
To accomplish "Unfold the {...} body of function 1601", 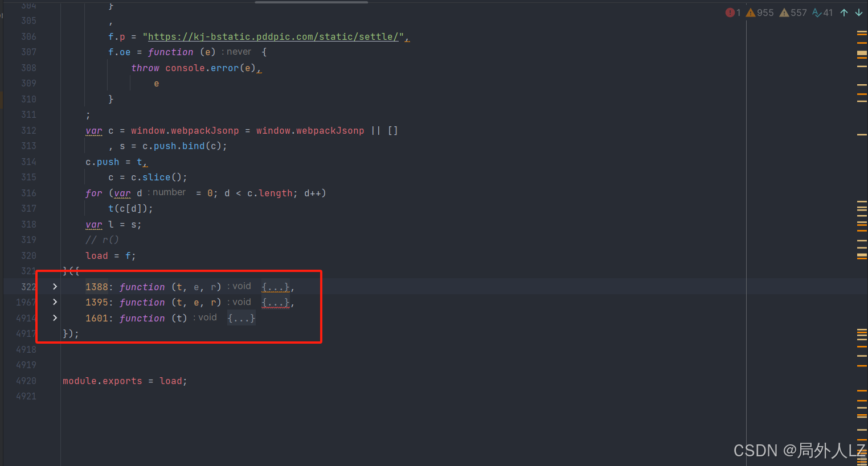I will point(241,318).
